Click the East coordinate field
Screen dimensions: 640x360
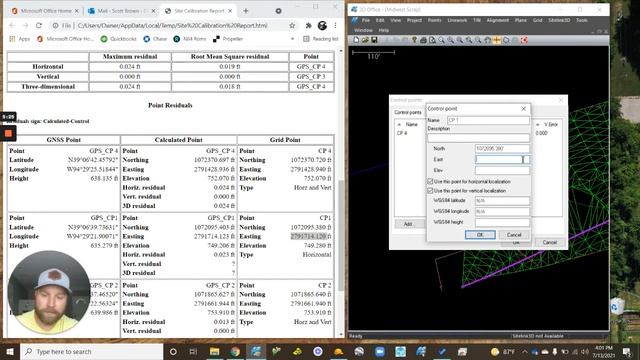point(502,160)
